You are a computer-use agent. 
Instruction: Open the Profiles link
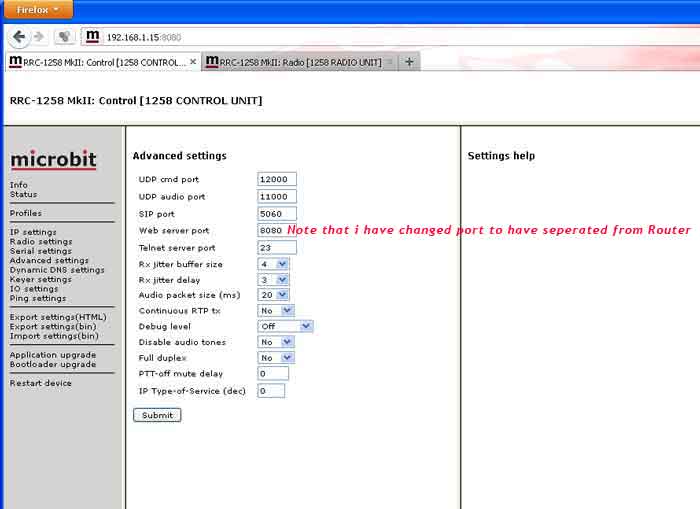tap(26, 213)
